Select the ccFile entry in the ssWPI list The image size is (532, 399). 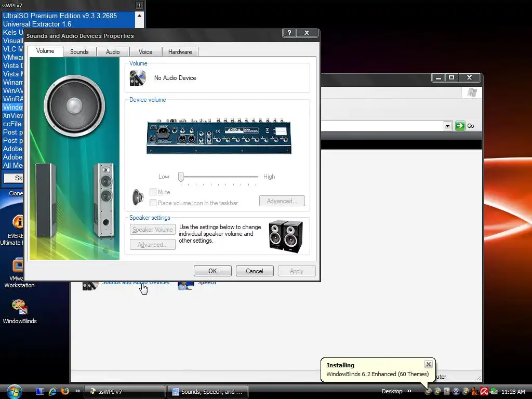tap(12, 124)
